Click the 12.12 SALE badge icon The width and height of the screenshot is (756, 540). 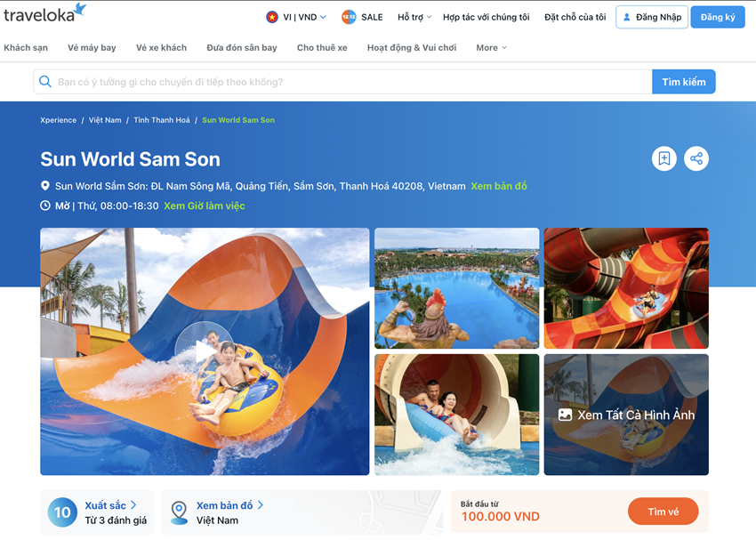pos(349,17)
